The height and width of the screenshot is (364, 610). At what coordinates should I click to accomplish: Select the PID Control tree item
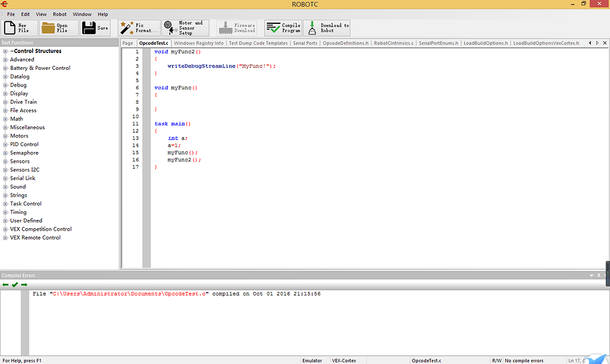coord(24,144)
